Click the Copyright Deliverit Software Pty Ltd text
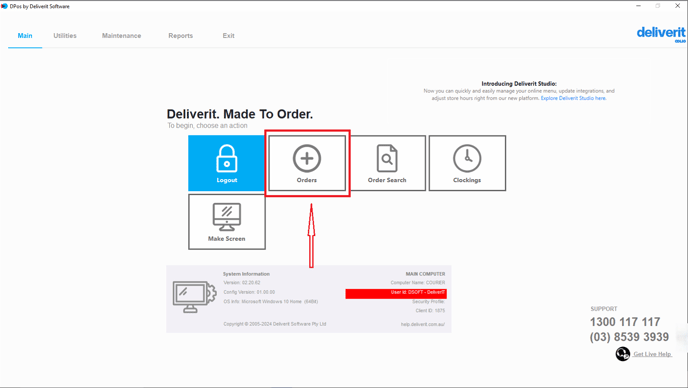The height and width of the screenshot is (388, 688). click(x=275, y=324)
